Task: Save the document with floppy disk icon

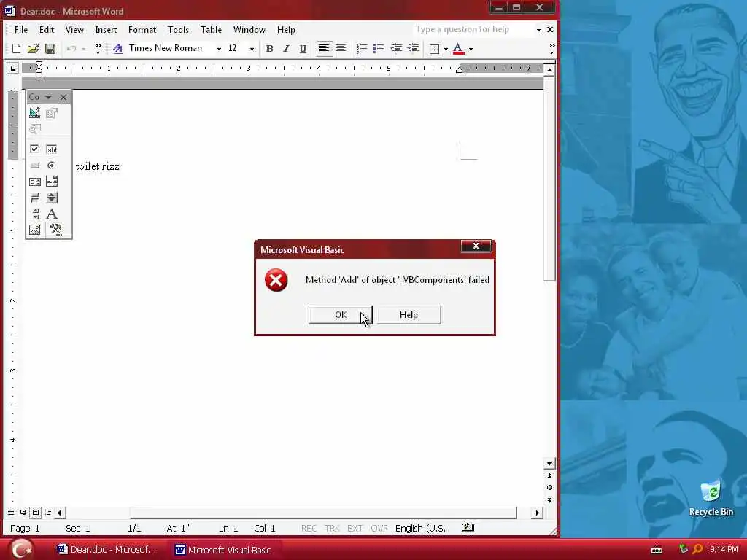Action: [x=50, y=49]
